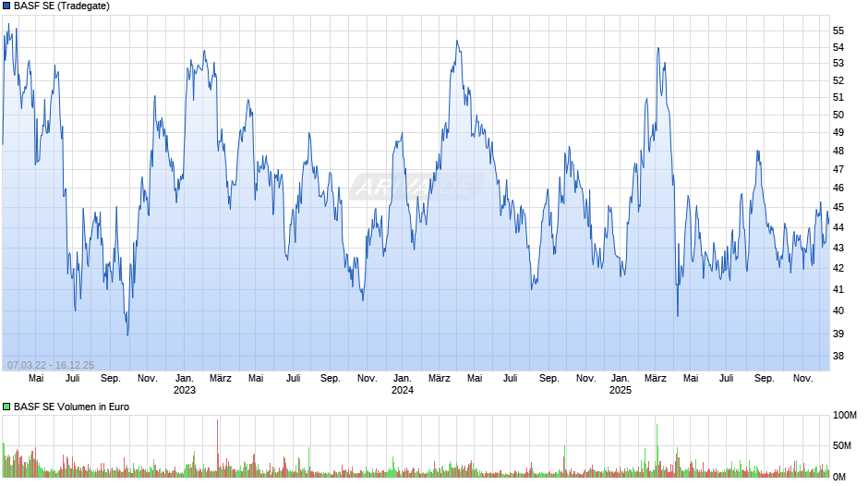
Task: Click the green Volumen legend square
Action: [6, 407]
